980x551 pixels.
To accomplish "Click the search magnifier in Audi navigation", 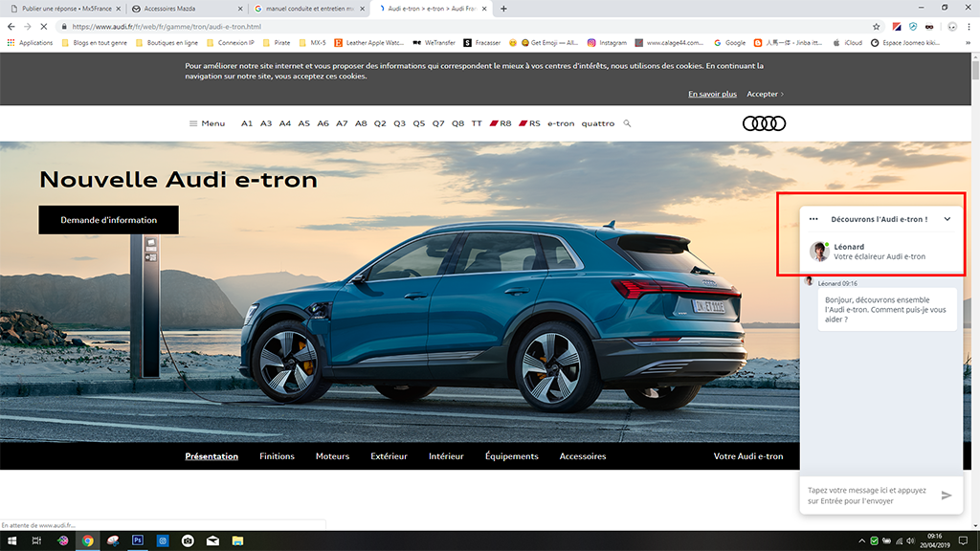I will (627, 123).
